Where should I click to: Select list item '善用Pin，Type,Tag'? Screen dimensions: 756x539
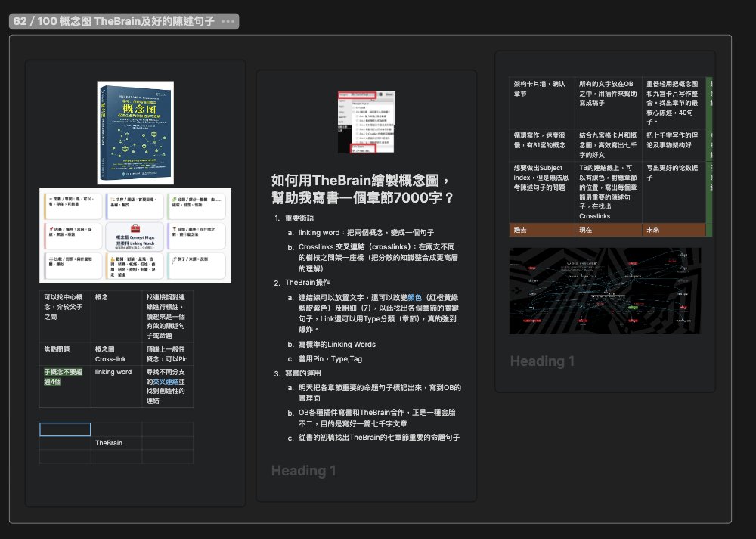[330, 358]
